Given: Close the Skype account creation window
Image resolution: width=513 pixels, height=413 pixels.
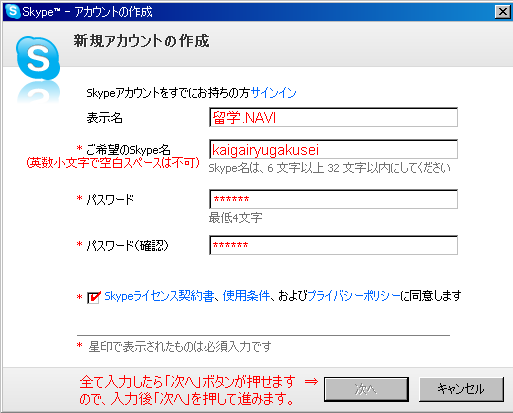Looking at the screenshot, I should click(502, 12).
